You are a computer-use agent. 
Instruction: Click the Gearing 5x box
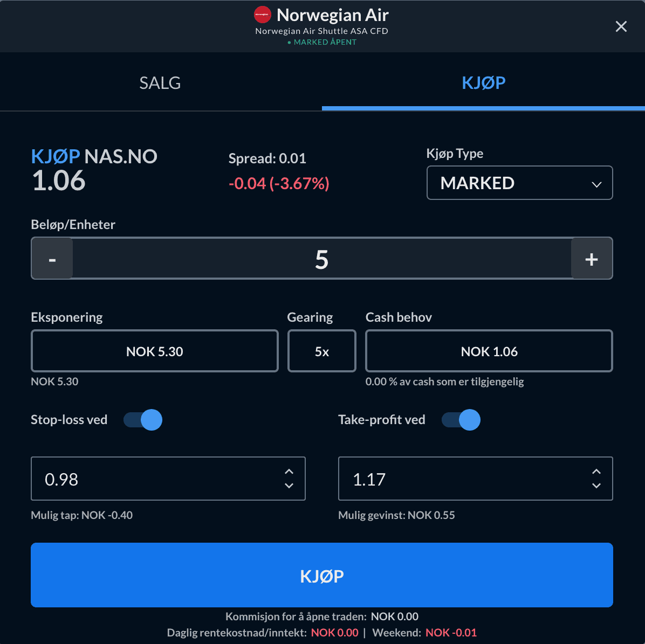[x=321, y=351]
